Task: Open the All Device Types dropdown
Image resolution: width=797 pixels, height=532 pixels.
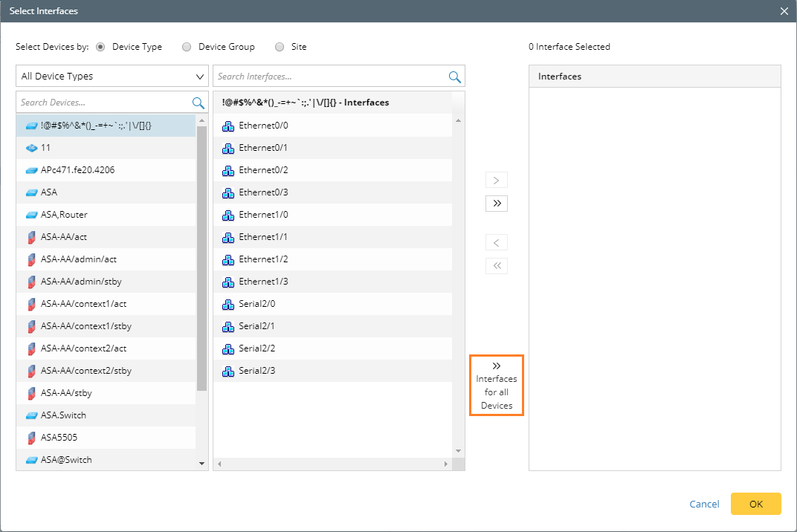Action: click(112, 77)
